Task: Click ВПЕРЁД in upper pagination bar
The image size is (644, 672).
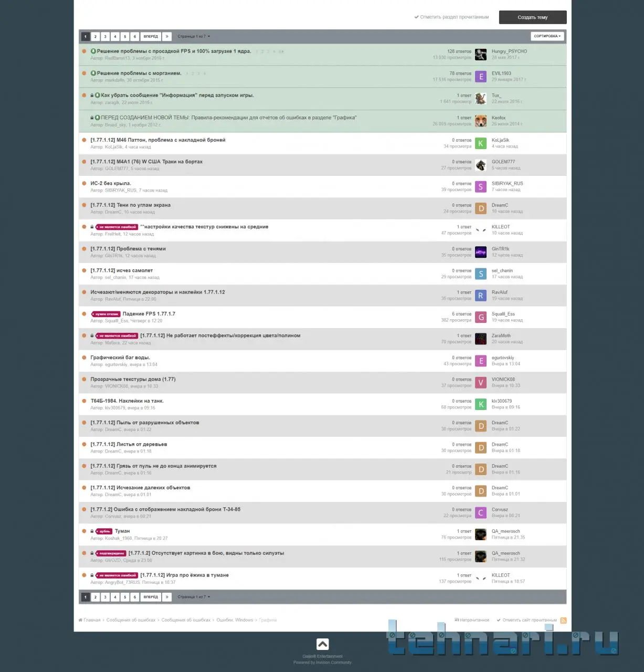Action: pos(151,37)
